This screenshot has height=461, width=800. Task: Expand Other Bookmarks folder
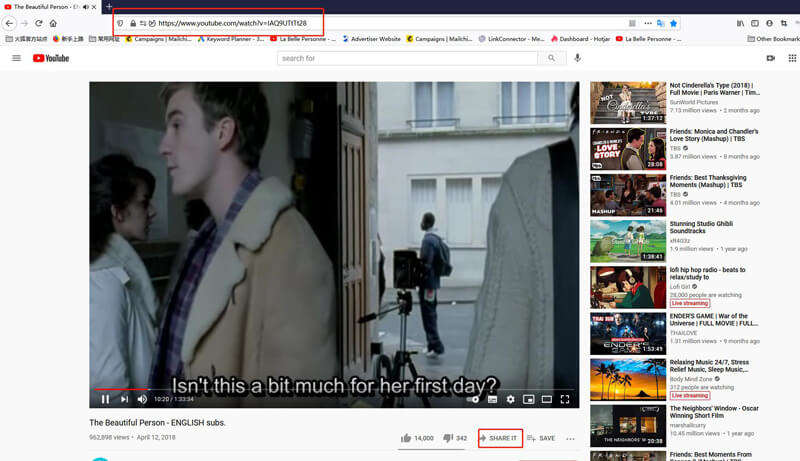click(x=773, y=39)
